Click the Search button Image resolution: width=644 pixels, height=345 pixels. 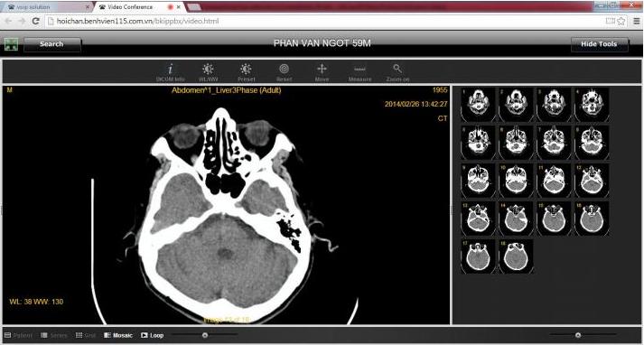(51, 44)
